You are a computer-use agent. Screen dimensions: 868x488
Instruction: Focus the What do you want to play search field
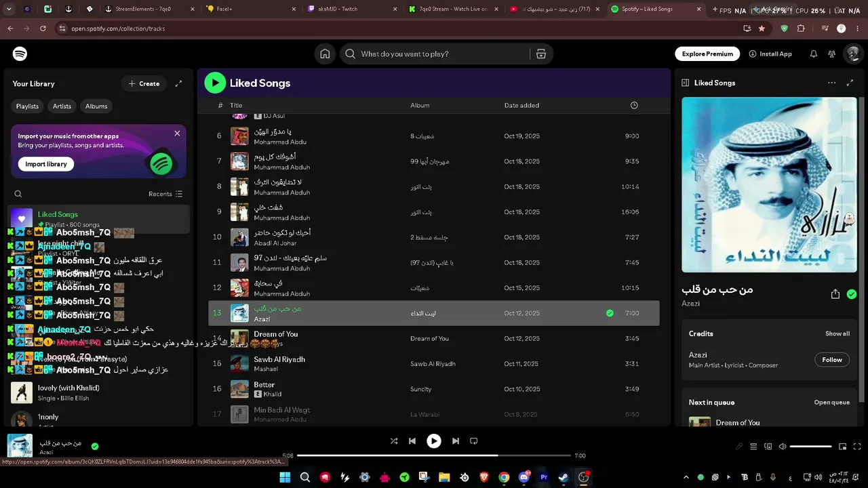[x=444, y=54]
